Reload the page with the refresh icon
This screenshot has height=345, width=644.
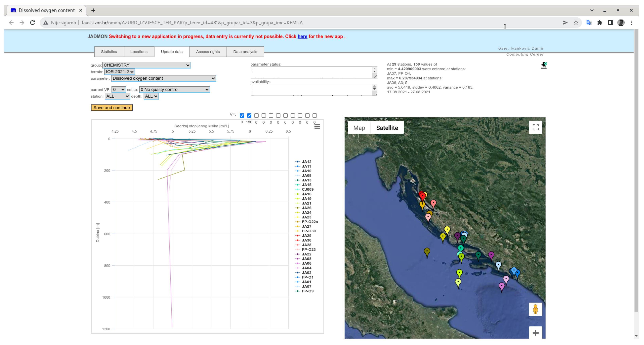point(32,23)
